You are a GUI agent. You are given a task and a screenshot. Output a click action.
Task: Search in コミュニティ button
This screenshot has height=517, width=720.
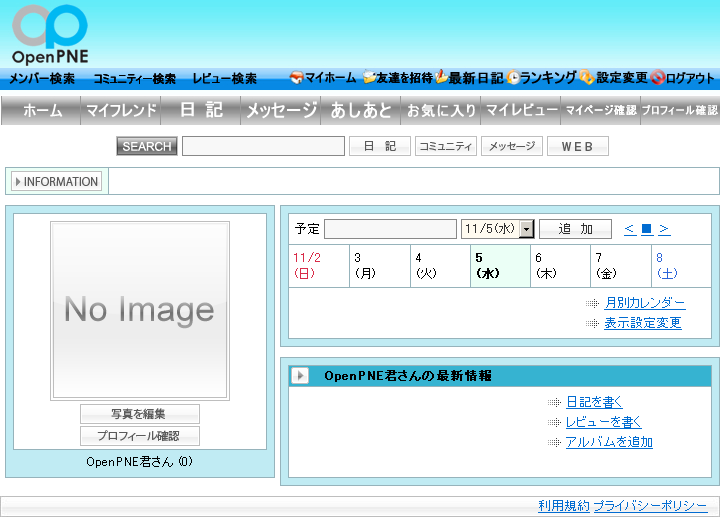click(x=446, y=146)
